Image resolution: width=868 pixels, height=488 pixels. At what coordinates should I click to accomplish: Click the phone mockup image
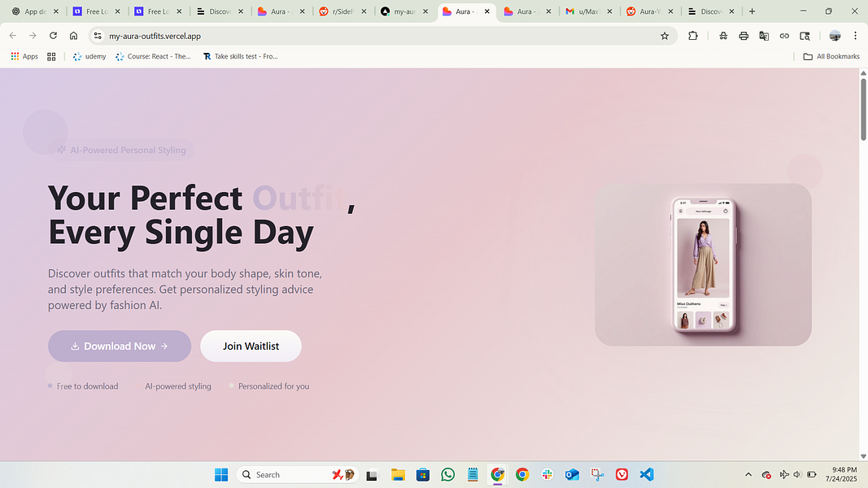pos(703,264)
